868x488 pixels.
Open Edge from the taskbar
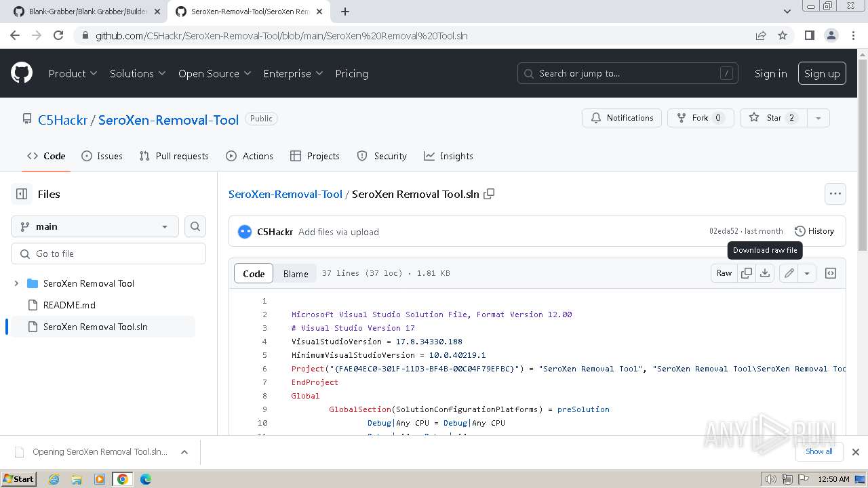pos(146,479)
